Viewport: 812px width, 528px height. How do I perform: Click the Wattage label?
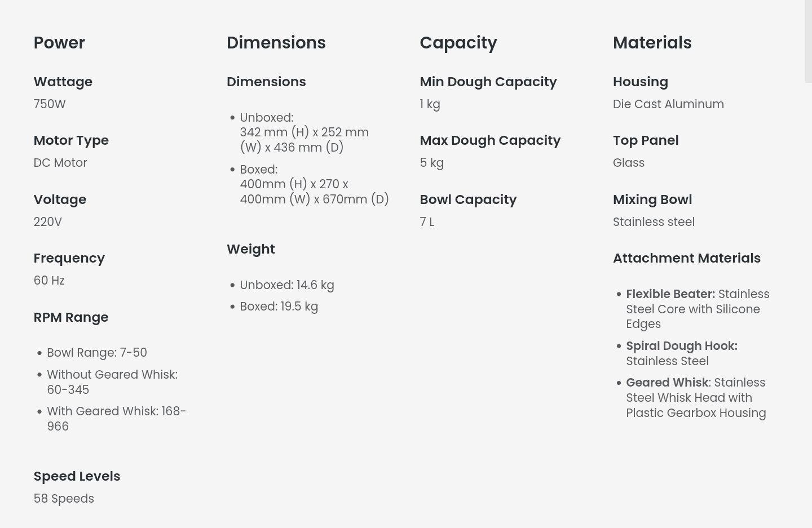[x=63, y=82]
